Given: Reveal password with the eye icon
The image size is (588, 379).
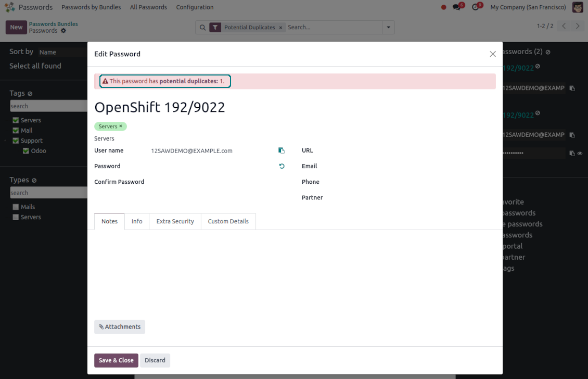Looking at the screenshot, I should (580, 154).
